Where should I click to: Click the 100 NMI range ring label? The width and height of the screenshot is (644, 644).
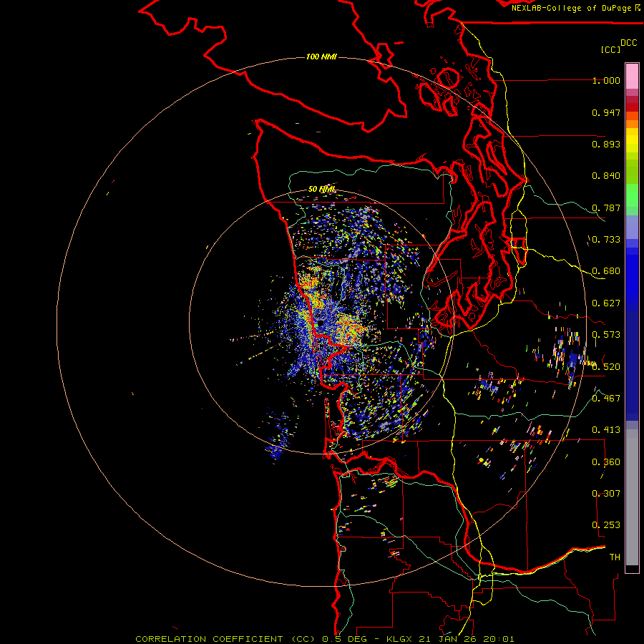coord(321,57)
